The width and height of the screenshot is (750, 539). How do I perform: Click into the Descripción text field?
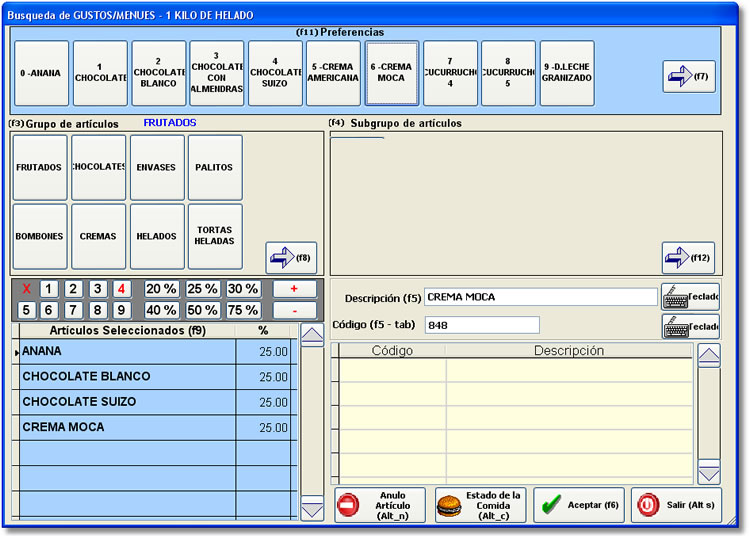click(x=540, y=297)
